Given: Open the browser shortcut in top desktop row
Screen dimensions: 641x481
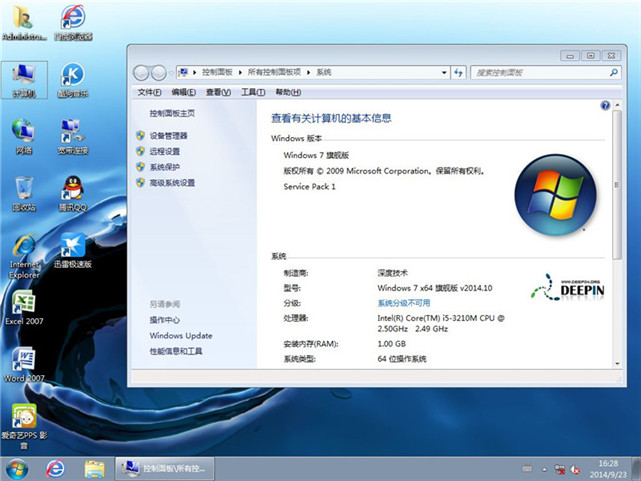Looking at the screenshot, I should 73,22.
